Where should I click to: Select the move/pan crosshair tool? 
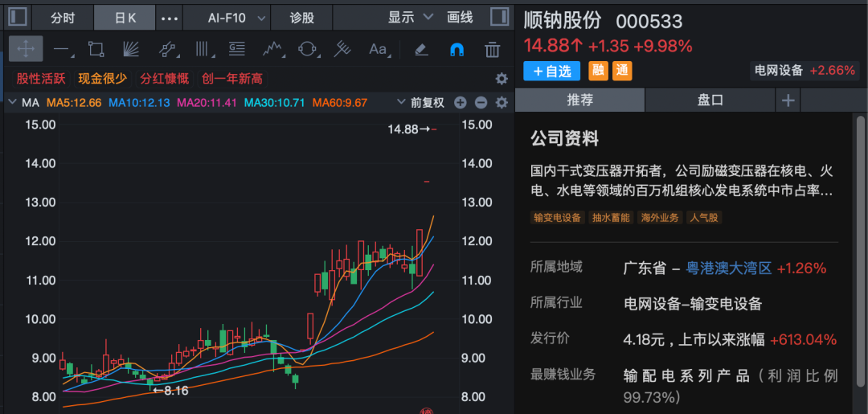(26, 49)
